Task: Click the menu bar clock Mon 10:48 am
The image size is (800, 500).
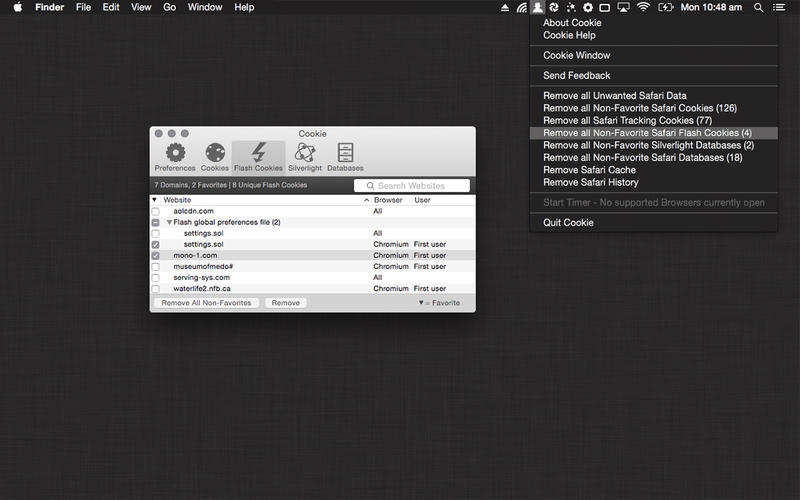Action: tap(711, 7)
